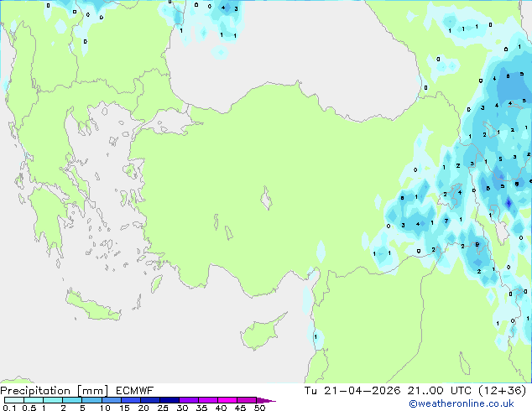Click the "35" legend scale label
Screen dimensions: 532x411
pos(201,408)
